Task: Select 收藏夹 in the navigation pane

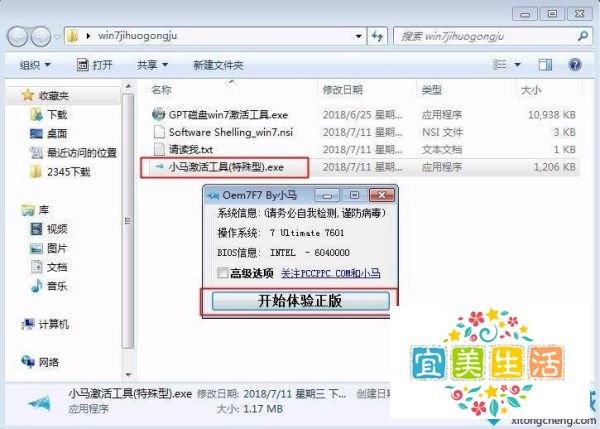Action: [54, 95]
